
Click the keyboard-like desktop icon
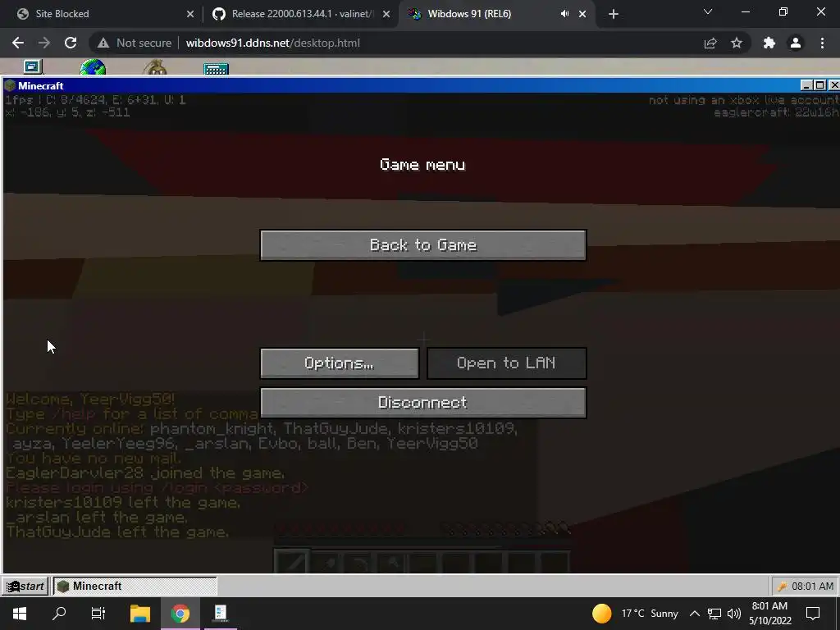coord(216,69)
